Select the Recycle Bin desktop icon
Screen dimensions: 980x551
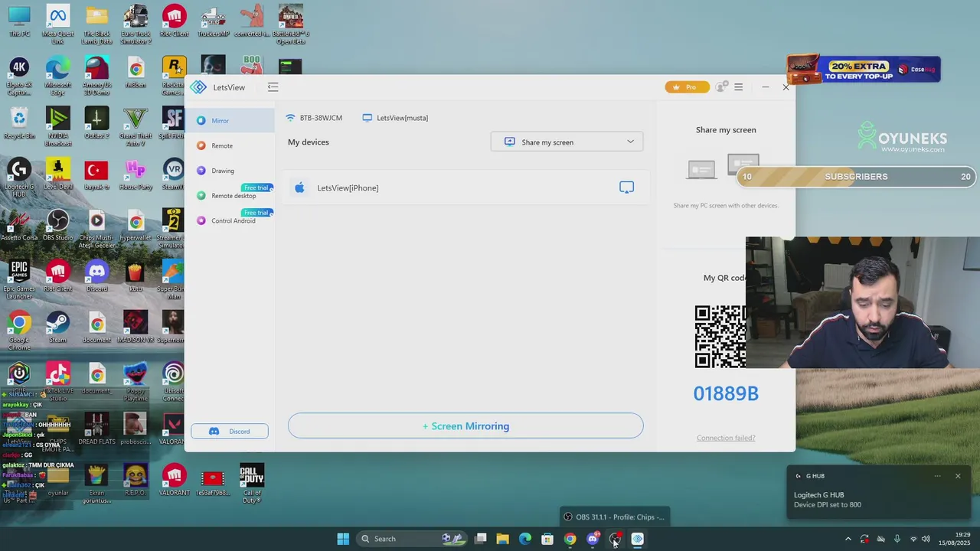point(19,122)
